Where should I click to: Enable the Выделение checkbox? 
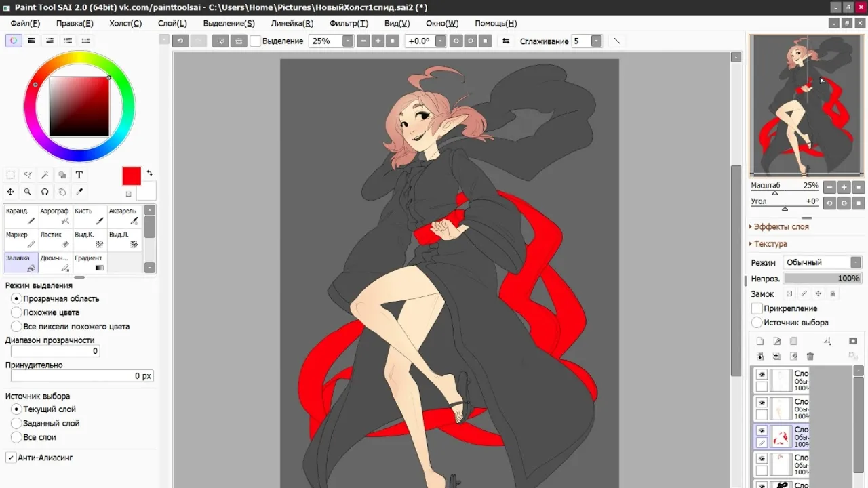256,41
